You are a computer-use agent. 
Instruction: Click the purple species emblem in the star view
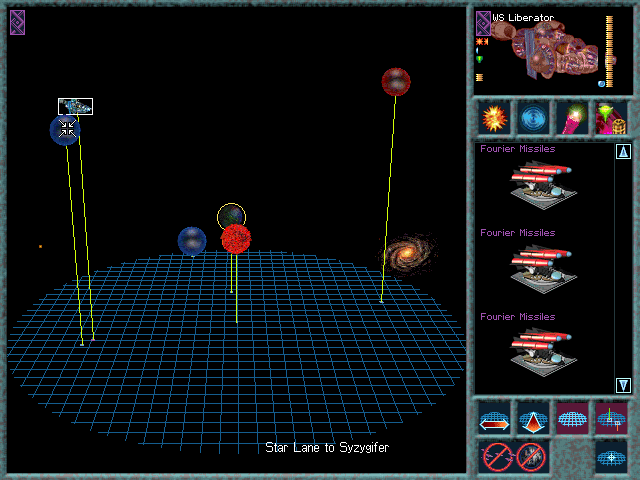(18, 22)
